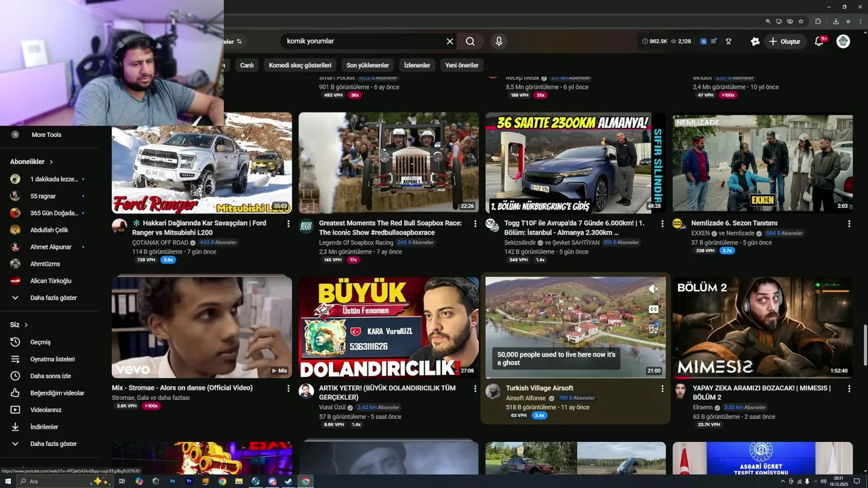Mute the Turkish Village Airsoft preview

pos(654,289)
